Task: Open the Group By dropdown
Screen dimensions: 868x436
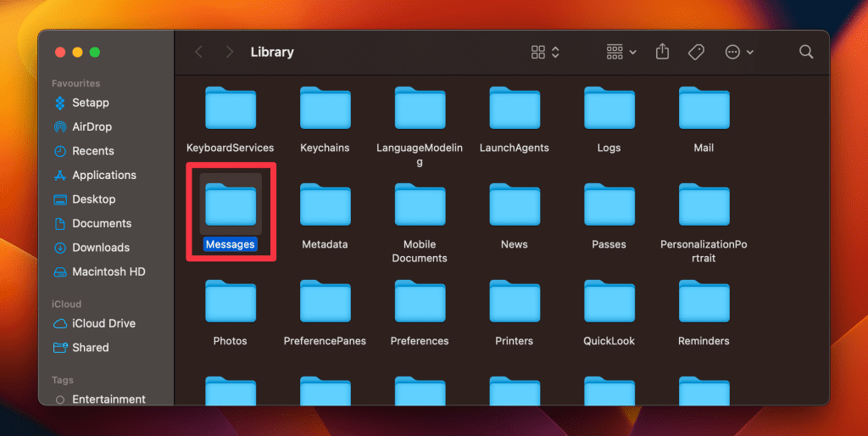Action: (x=621, y=52)
